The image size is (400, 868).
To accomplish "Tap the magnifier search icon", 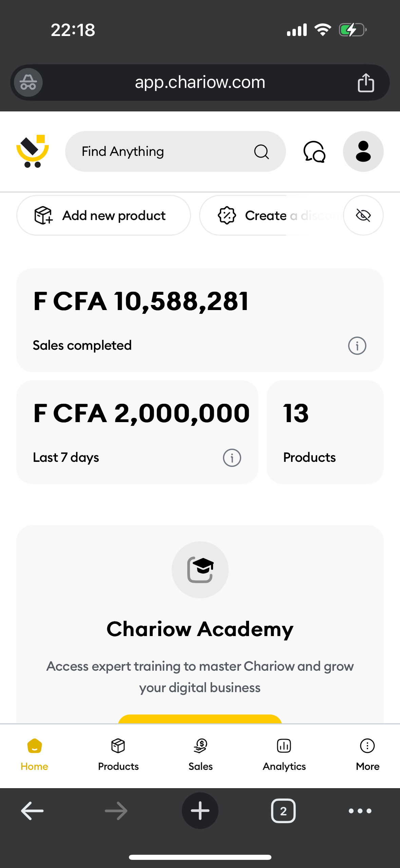I will 261,152.
